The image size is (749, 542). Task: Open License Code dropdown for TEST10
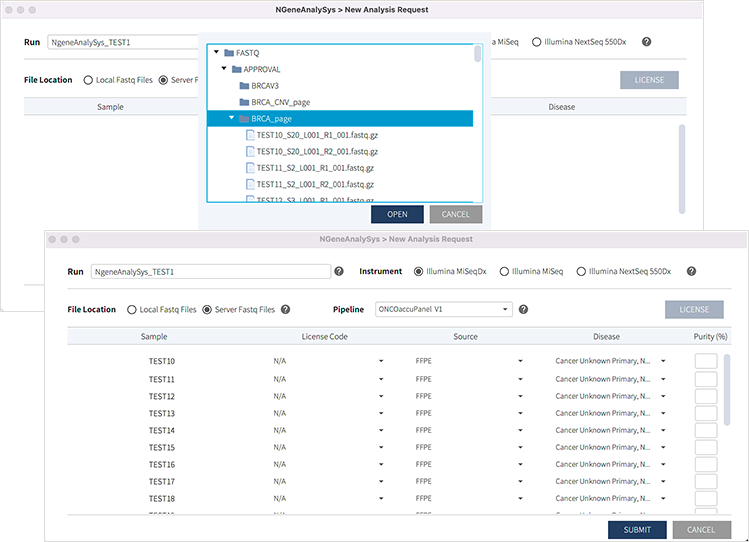(x=381, y=361)
